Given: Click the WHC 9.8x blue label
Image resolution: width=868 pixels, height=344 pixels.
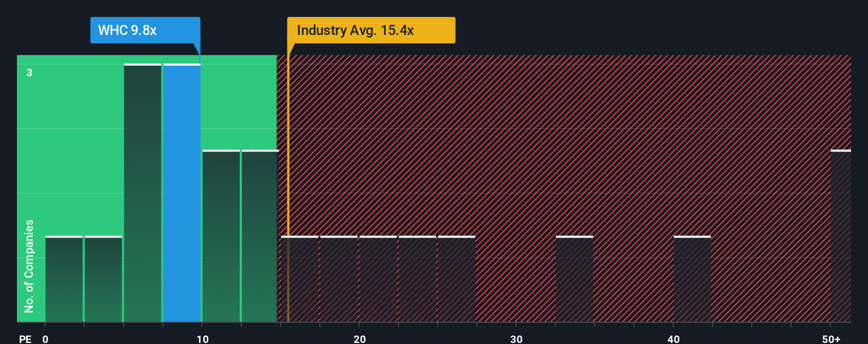Looking at the screenshot, I should pyautogui.click(x=145, y=30).
